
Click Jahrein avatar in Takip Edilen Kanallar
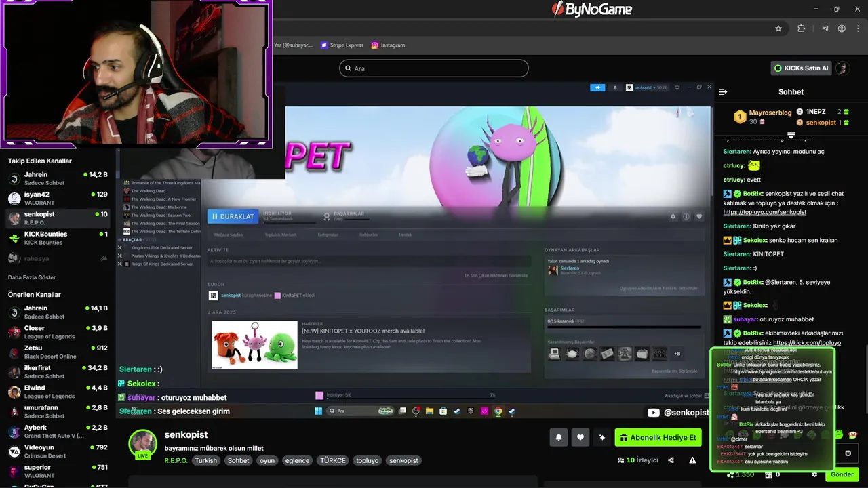click(x=14, y=179)
